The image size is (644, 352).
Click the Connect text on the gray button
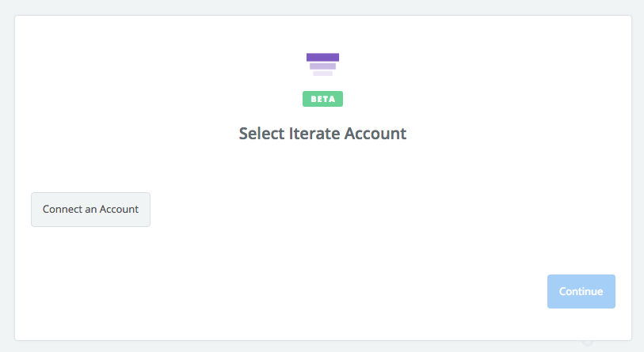[x=63, y=210]
